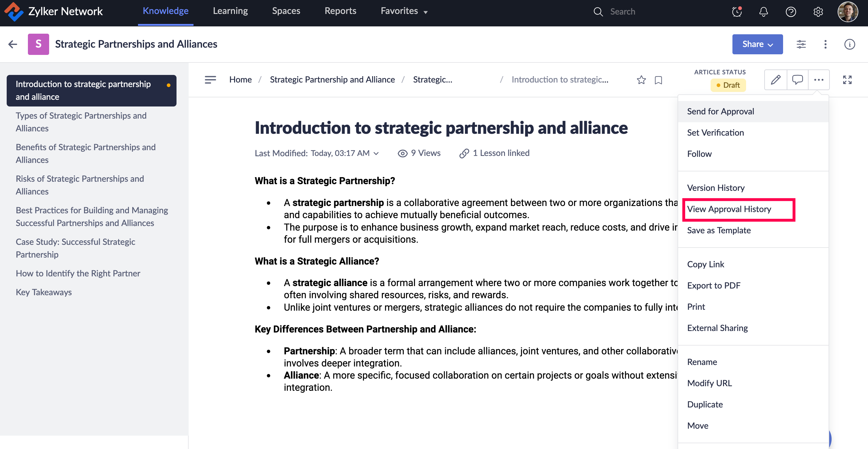Image resolution: width=868 pixels, height=449 pixels.
Task: Enter fullscreen with the expand arrows icon
Action: click(x=847, y=80)
